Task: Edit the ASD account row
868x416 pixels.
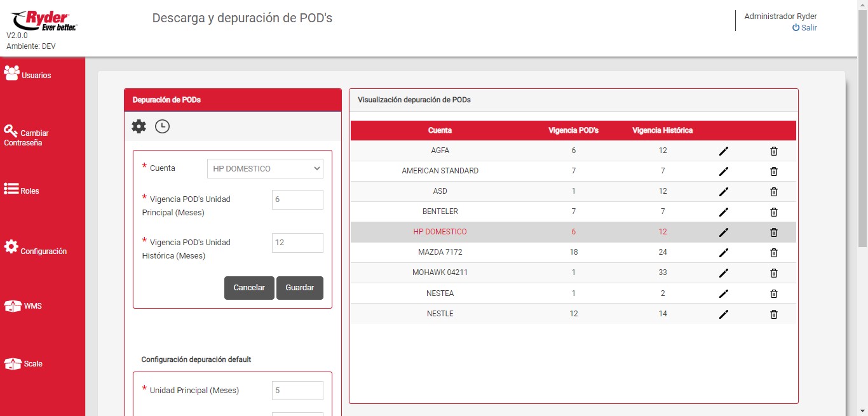Action: [x=723, y=192]
